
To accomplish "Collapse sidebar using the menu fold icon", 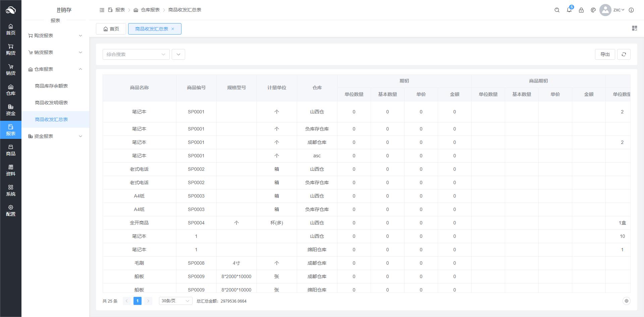I will (x=102, y=10).
